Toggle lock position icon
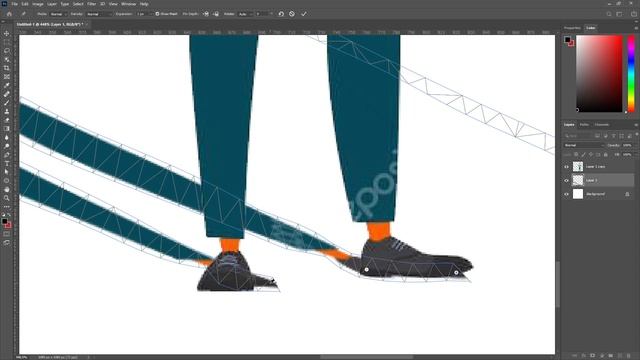Screen dimensions: 640x360 [591, 155]
